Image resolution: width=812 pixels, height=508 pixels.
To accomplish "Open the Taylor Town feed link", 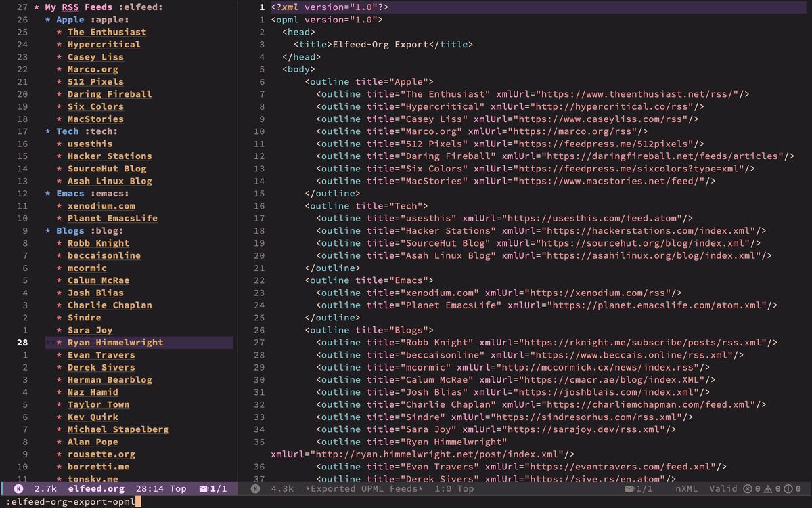I will [98, 404].
